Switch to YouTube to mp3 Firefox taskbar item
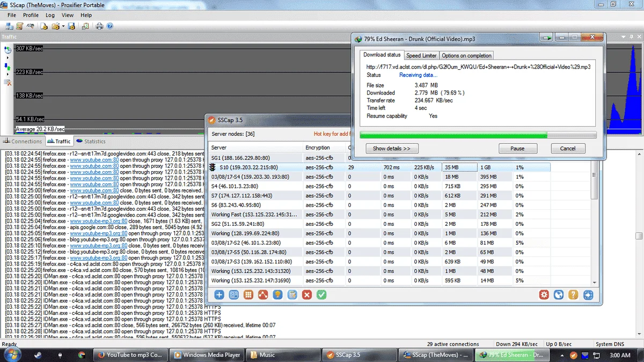Image resolution: width=644 pixels, height=362 pixels. tap(130, 355)
